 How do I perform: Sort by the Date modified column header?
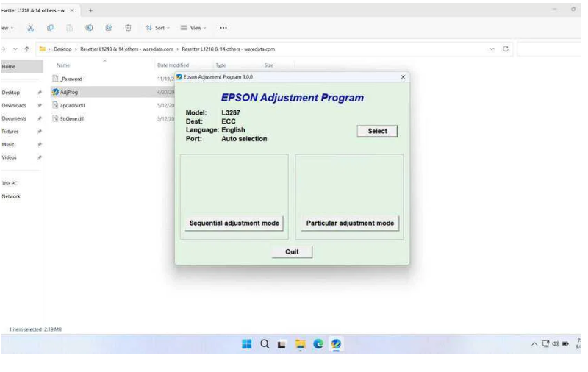click(173, 65)
